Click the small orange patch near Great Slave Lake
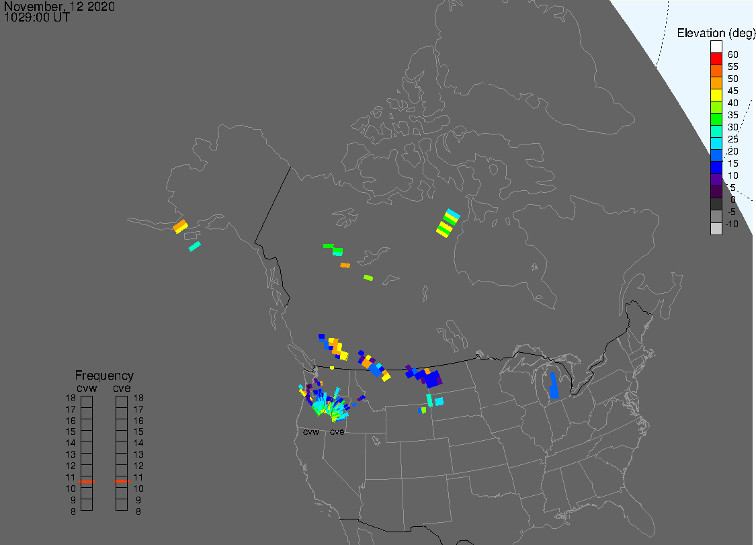Image resolution: width=756 pixels, height=545 pixels. [345, 265]
